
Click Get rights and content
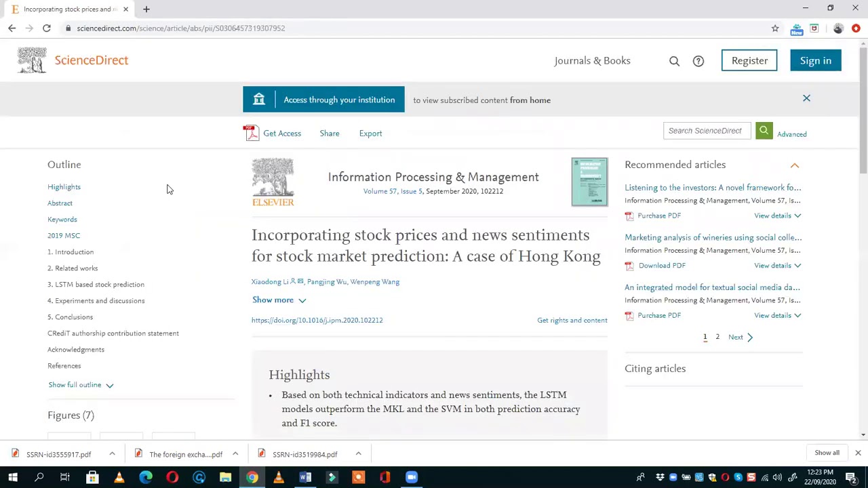572,320
